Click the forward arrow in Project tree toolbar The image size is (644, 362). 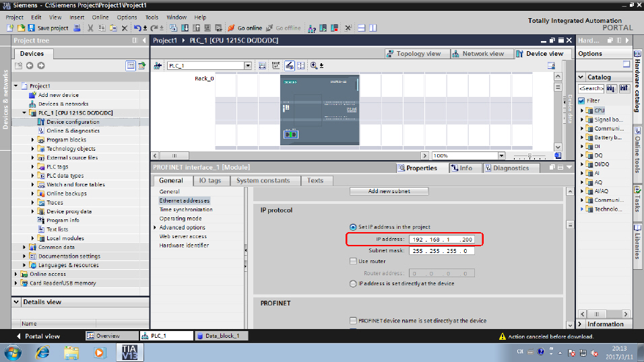(41, 66)
